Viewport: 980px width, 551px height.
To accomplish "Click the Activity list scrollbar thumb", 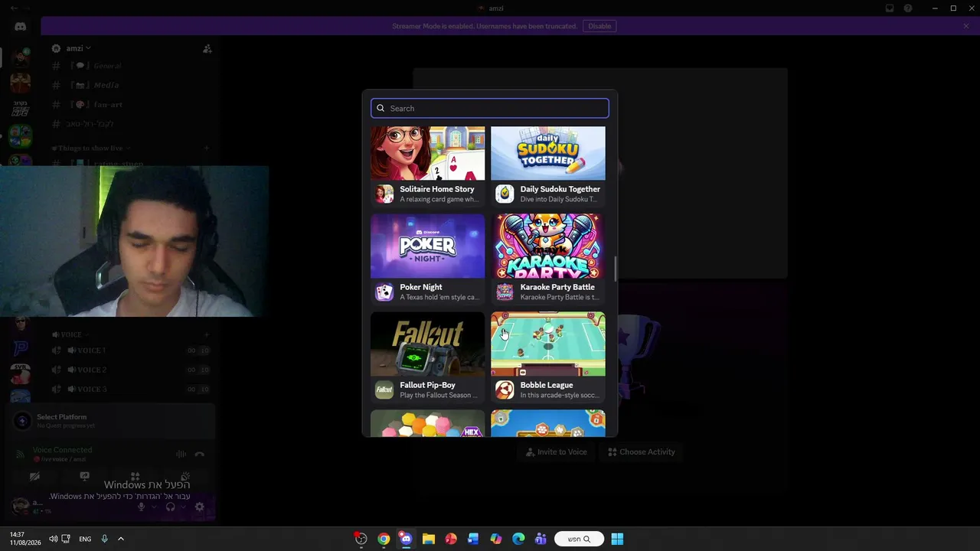I will point(615,268).
